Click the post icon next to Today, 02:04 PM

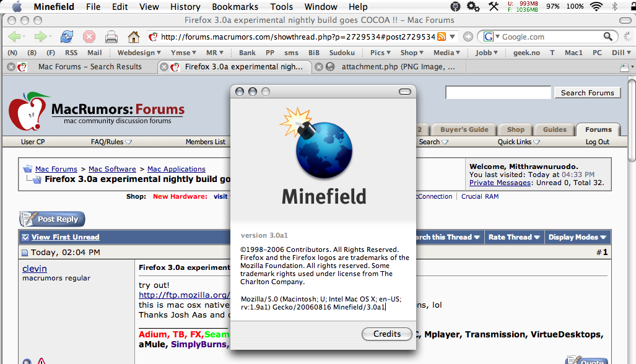click(25, 253)
